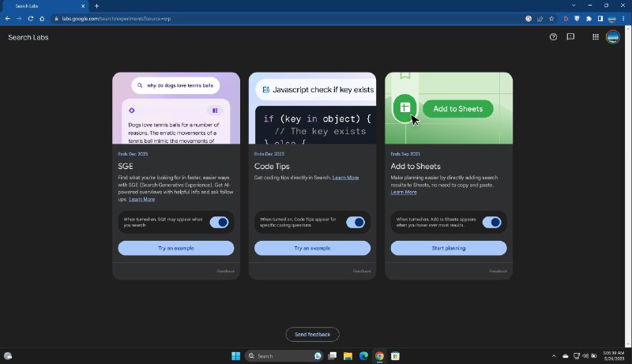Bookmark this page with the star icon
This screenshot has height=364, width=632.
pos(551,18)
